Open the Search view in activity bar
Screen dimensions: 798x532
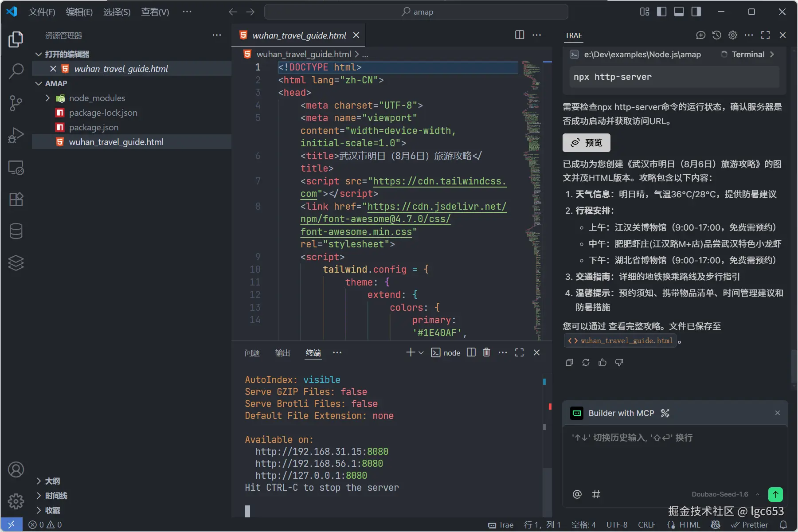16,71
